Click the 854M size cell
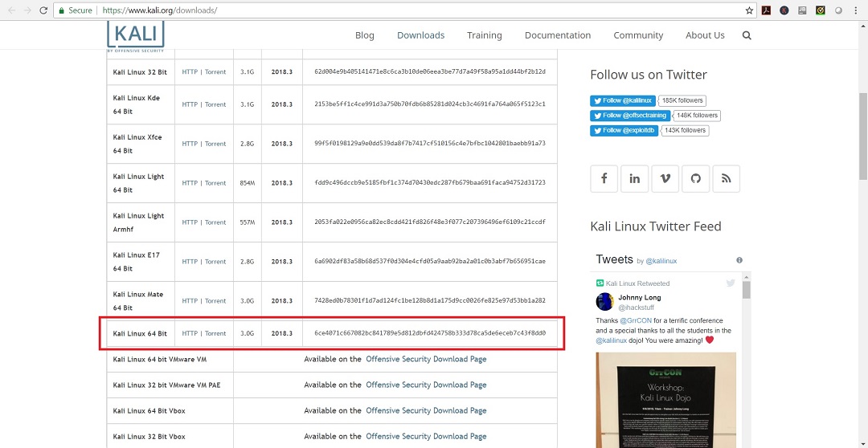The image size is (868, 448). tap(248, 183)
